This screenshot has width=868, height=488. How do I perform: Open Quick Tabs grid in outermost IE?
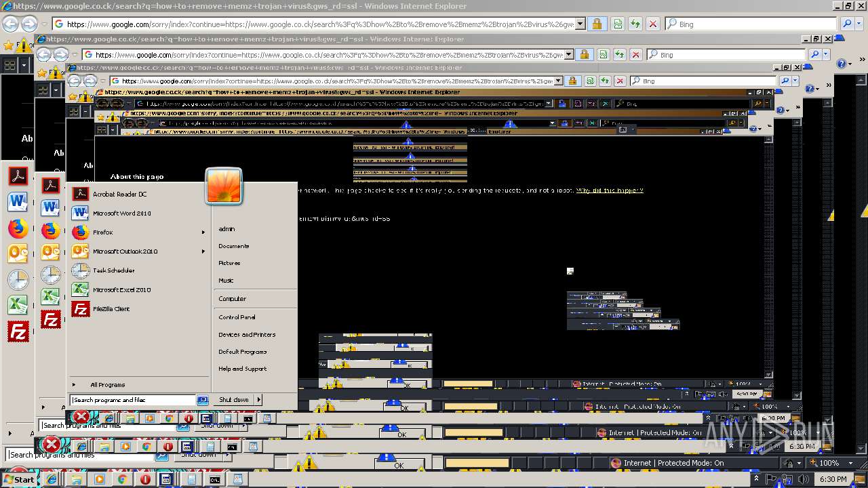click(10, 65)
